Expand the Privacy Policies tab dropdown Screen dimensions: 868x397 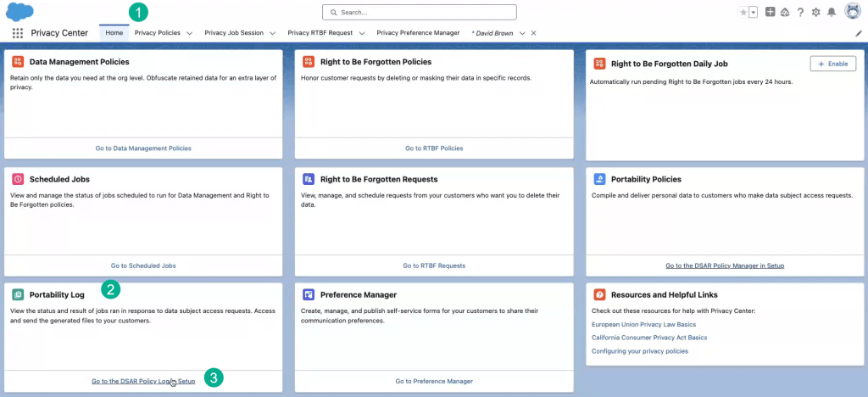pos(189,33)
